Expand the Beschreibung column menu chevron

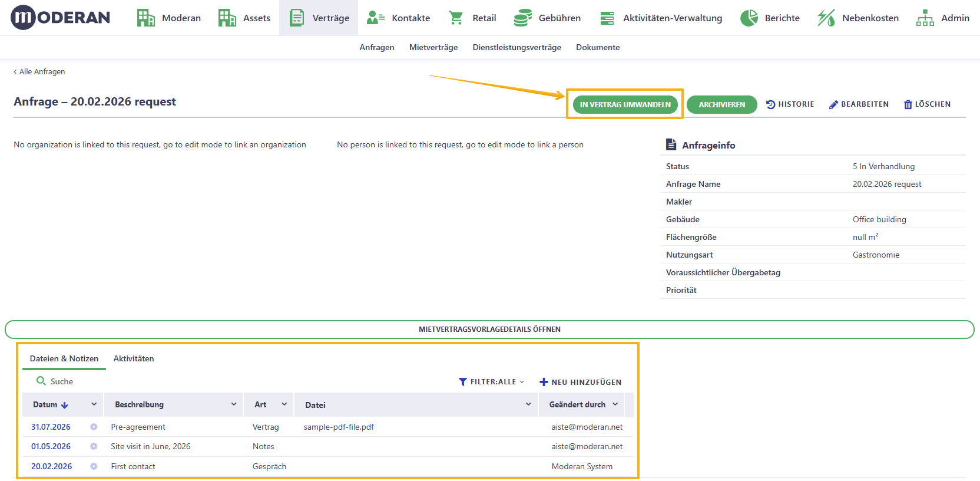coord(234,404)
